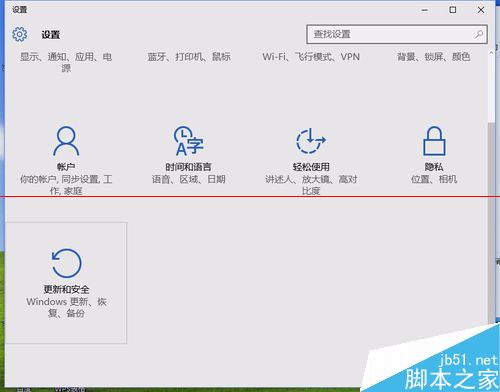
Task: Click the 轻松使用 category label
Action: click(x=311, y=167)
